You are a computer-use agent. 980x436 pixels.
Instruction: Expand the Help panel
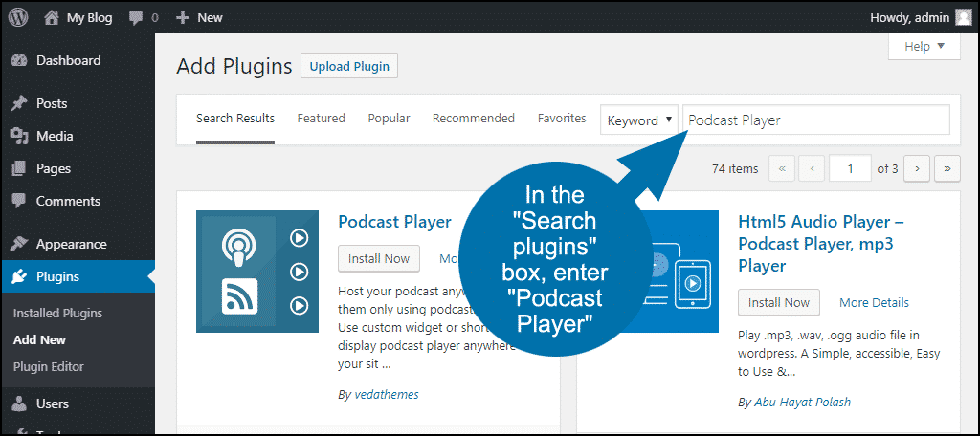924,46
